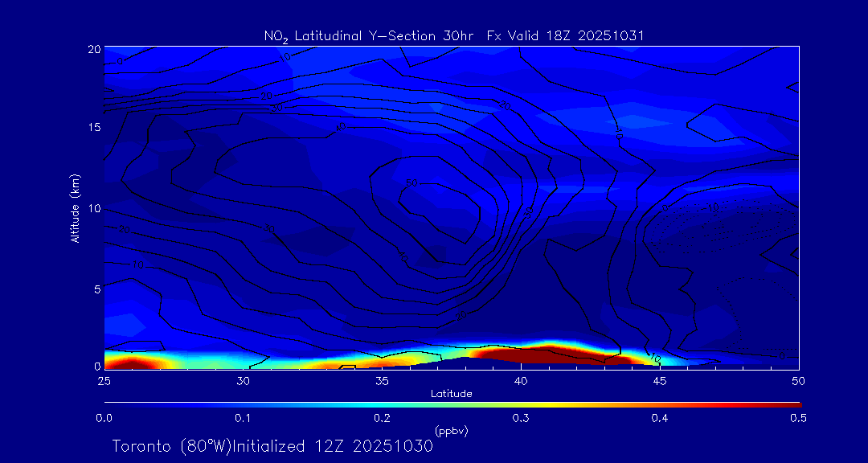Click the altitude tick label 15

point(92,128)
